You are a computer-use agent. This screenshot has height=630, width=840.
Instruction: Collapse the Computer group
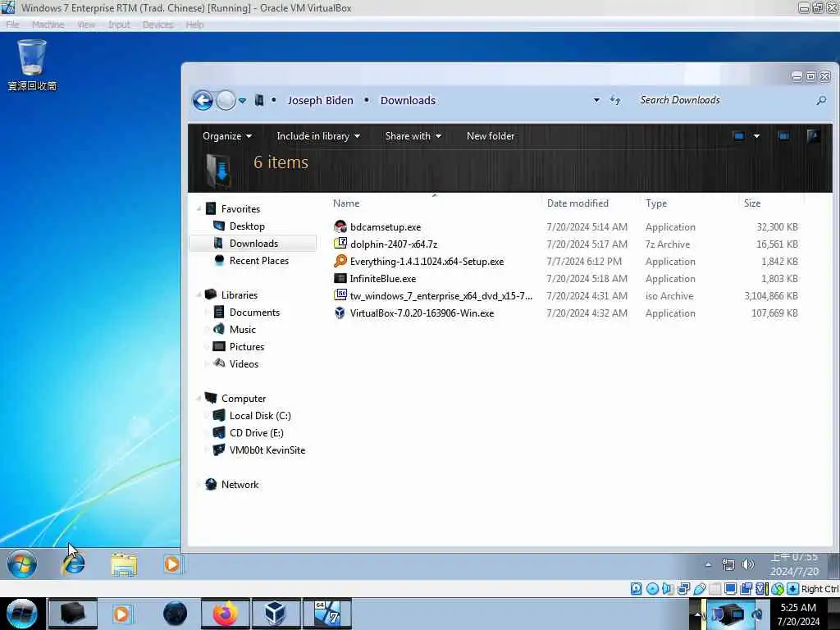click(x=199, y=399)
